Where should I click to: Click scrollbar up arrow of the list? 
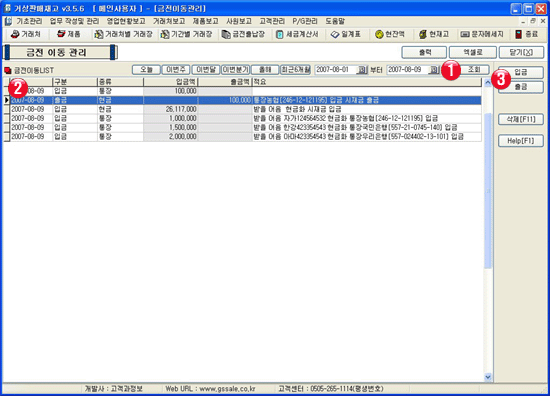pos(488,83)
